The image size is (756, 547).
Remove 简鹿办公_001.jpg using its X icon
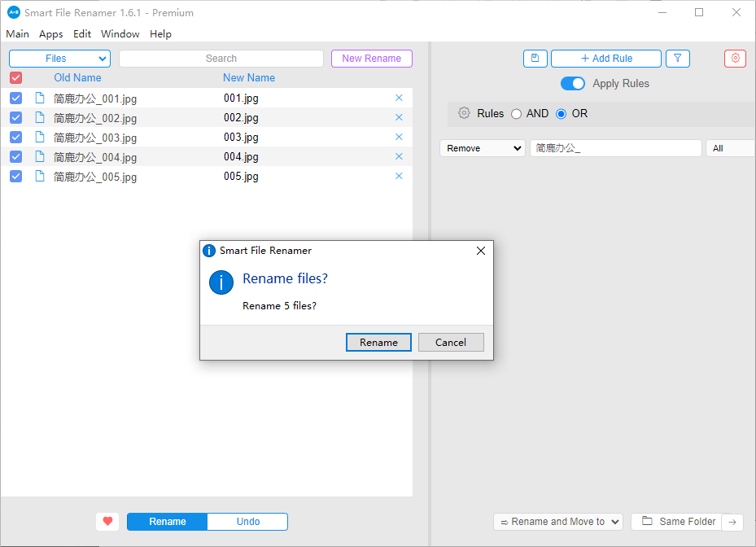pos(399,98)
